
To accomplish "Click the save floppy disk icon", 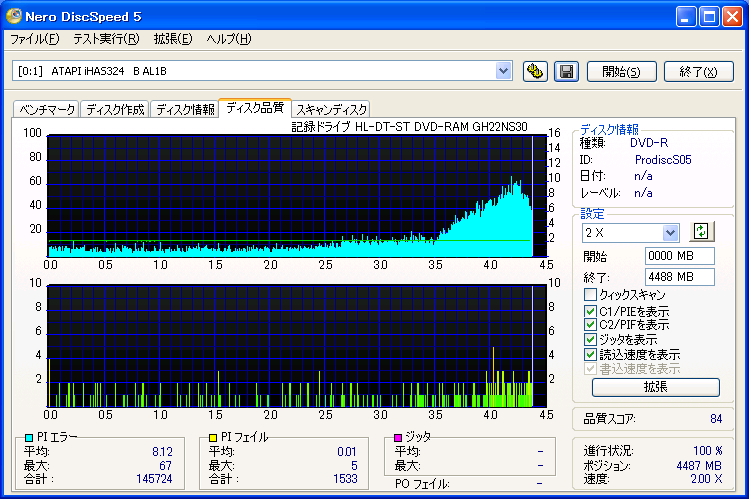I will point(567,72).
